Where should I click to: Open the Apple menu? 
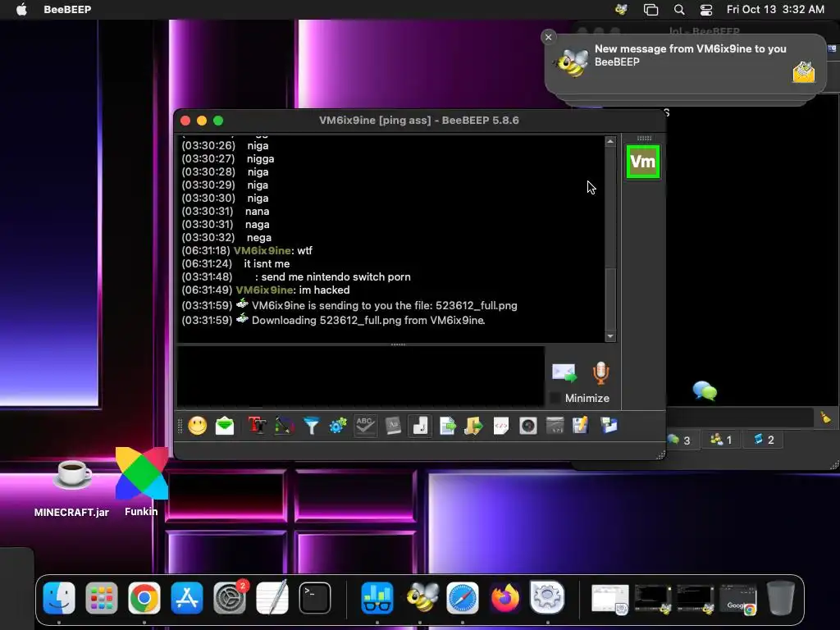(x=21, y=9)
